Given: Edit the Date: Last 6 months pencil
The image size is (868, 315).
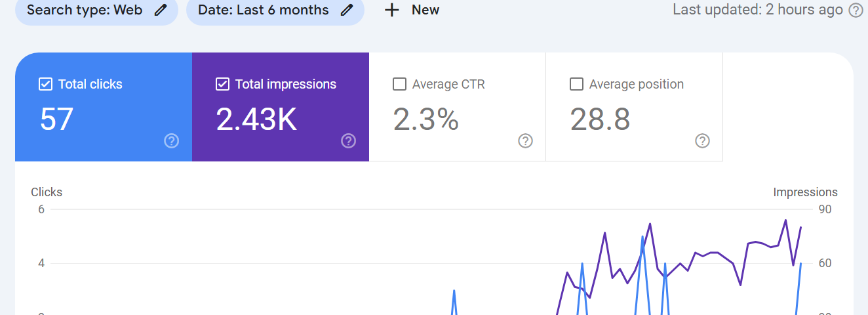Looking at the screenshot, I should click(347, 10).
